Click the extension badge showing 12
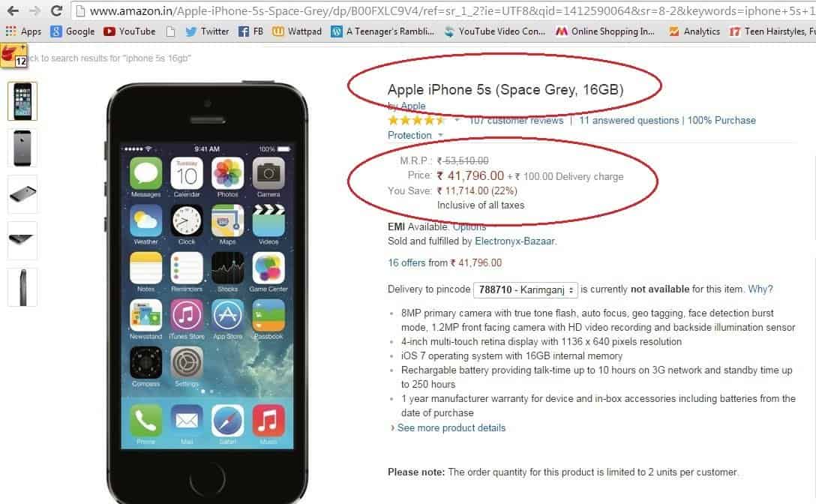This screenshot has height=504, width=816. click(13, 55)
